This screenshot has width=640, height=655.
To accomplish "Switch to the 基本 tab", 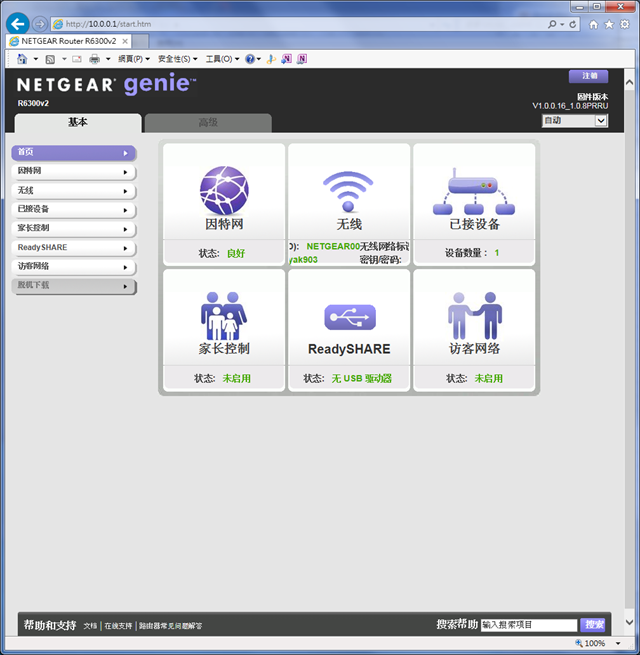I will pyautogui.click(x=78, y=123).
